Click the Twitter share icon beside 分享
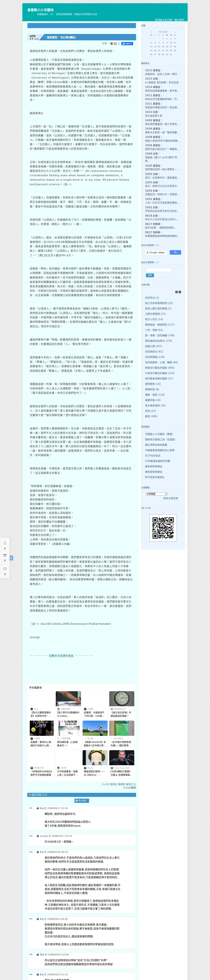The width and height of the screenshot is (210, 980). point(119,44)
